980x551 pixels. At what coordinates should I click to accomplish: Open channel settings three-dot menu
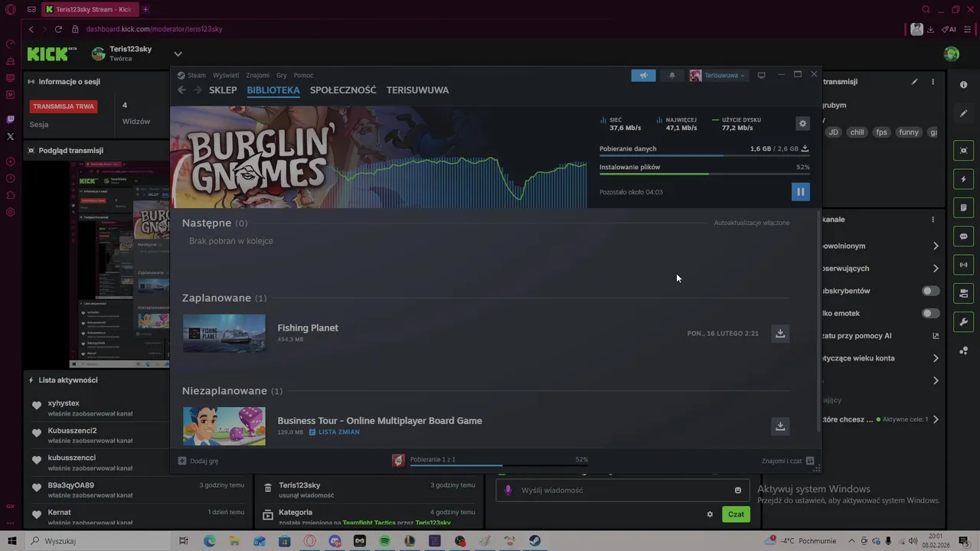coord(933,220)
